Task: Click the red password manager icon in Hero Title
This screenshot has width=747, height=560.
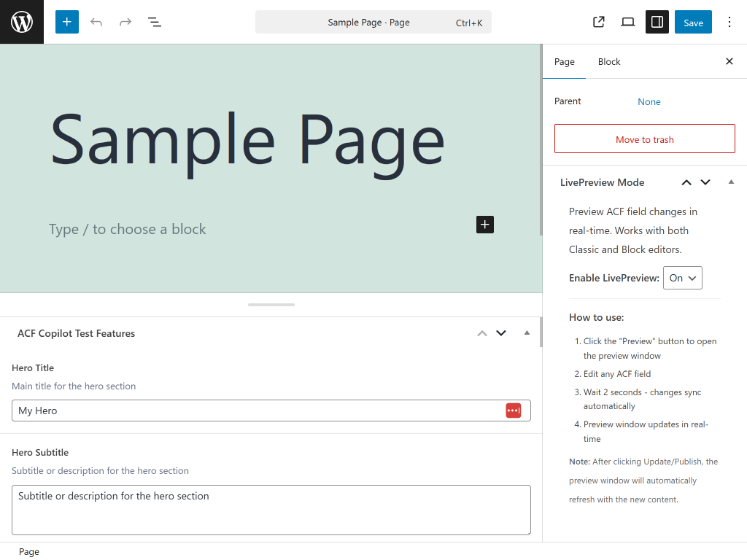Action: point(514,411)
